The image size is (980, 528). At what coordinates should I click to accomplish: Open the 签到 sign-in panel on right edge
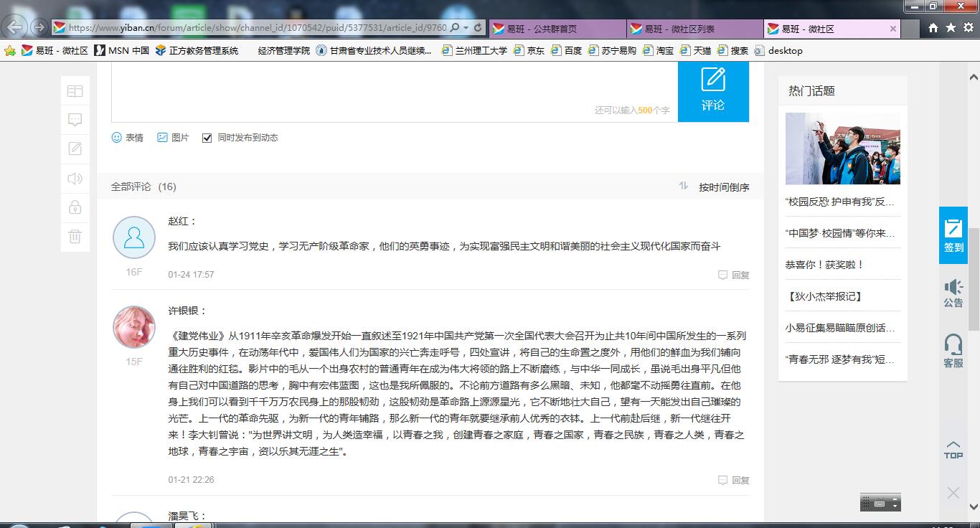tap(953, 235)
